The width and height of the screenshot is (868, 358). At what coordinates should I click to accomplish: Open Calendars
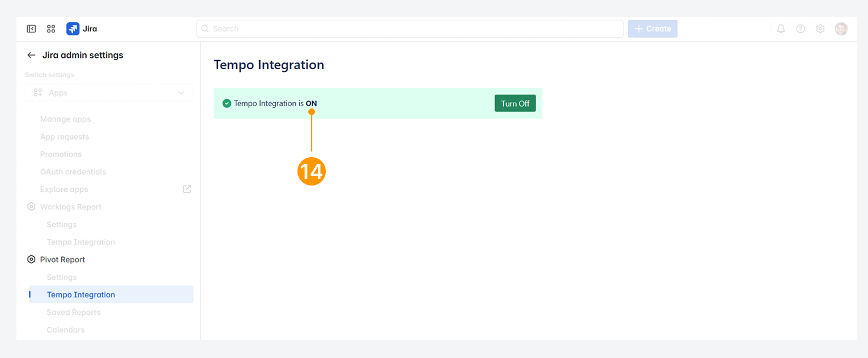[66, 330]
